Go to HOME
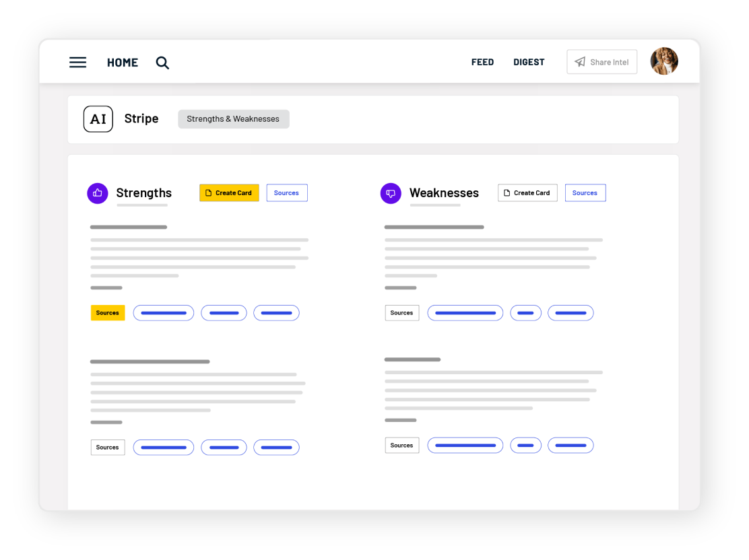 point(123,63)
